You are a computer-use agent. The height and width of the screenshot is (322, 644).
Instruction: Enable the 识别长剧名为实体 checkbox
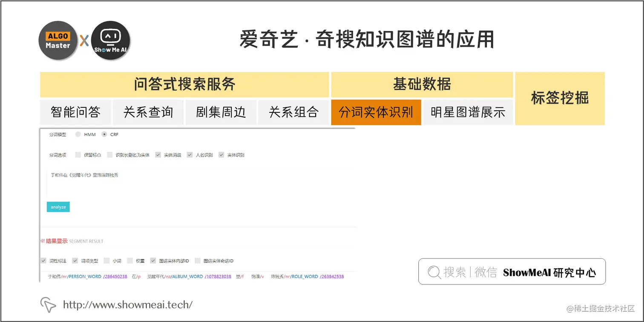click(x=109, y=155)
